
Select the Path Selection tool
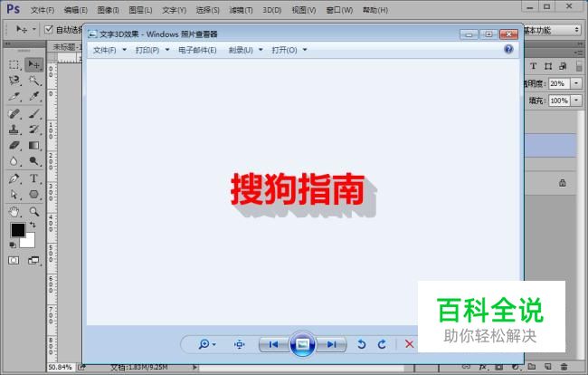click(14, 195)
